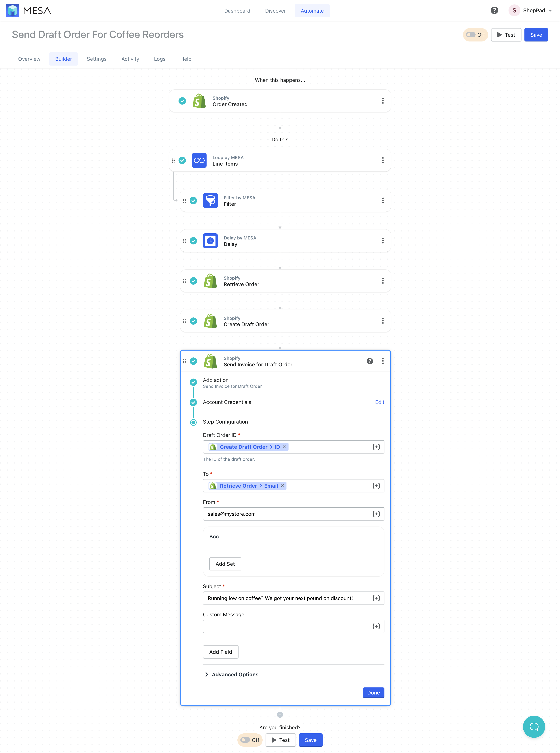Screen dimensions: 560x753
Task: Open the chat support bubble
Action: point(534,727)
